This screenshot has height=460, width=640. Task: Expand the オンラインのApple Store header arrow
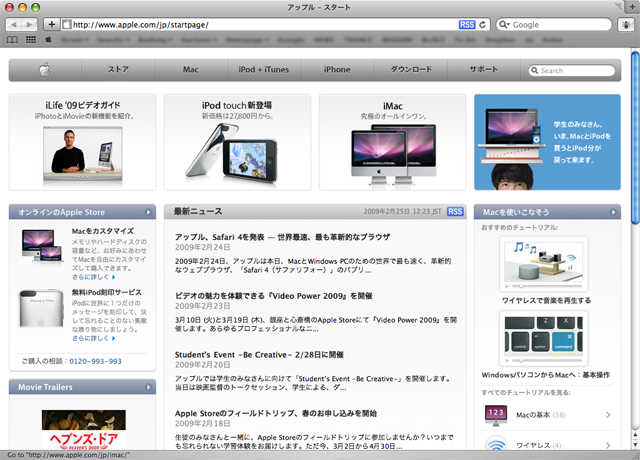pos(148,212)
